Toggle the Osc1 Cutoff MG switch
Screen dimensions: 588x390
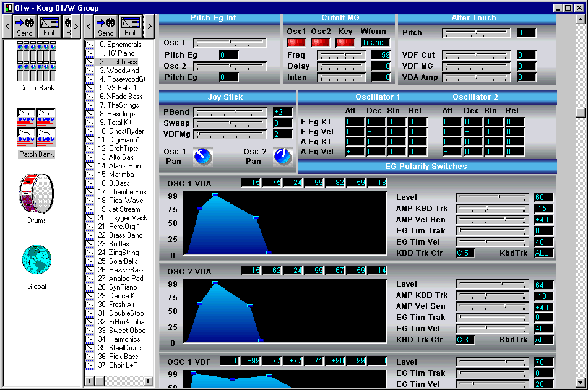(296, 43)
